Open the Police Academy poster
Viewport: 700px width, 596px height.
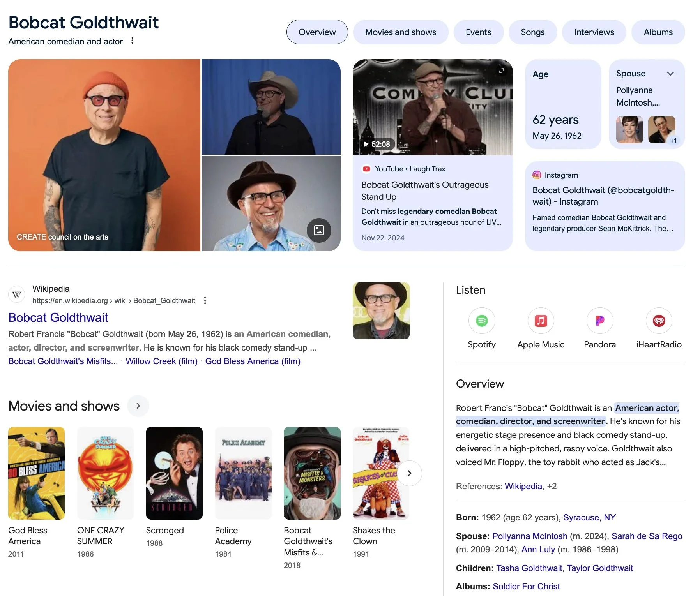tap(243, 473)
